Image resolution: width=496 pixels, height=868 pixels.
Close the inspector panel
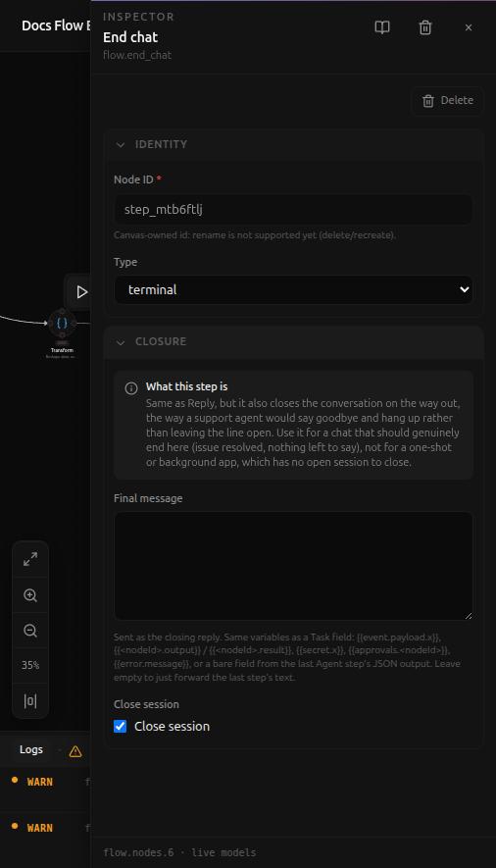(469, 27)
